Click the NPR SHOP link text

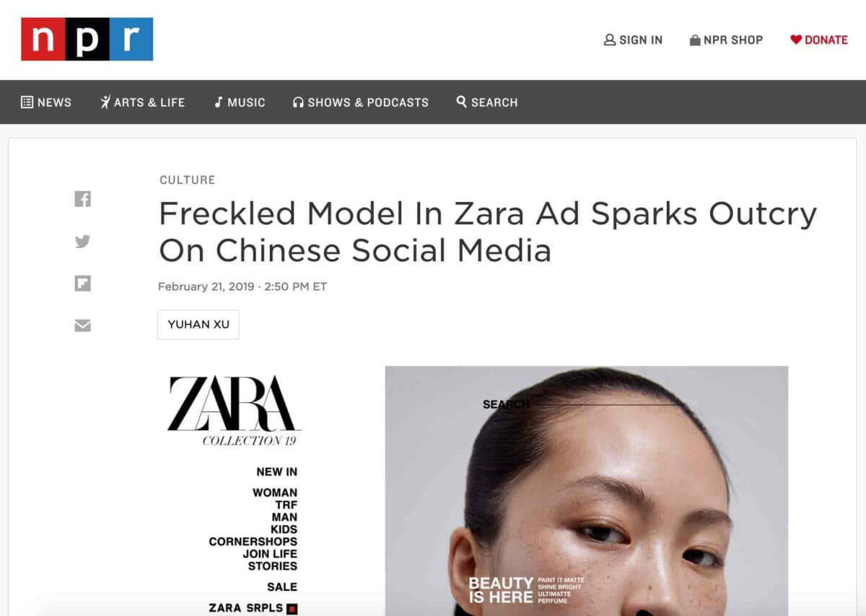coord(733,40)
